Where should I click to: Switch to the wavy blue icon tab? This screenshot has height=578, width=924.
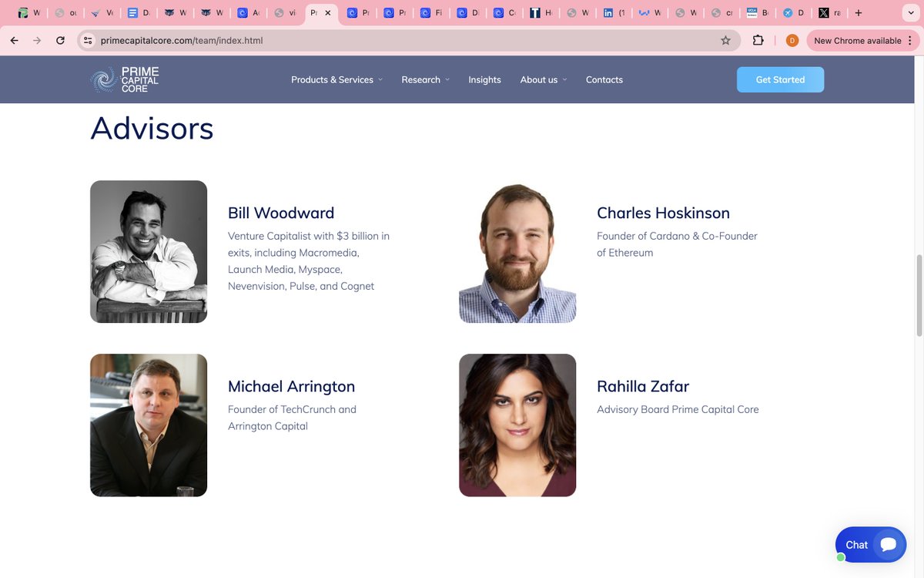coord(651,13)
